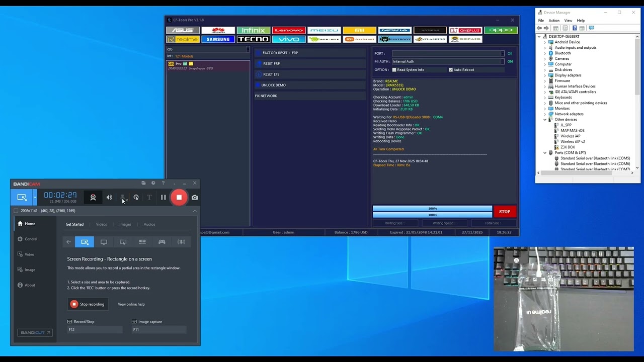644x362 pixels.
Task: Choose the realme brand logo
Action: [183, 39]
